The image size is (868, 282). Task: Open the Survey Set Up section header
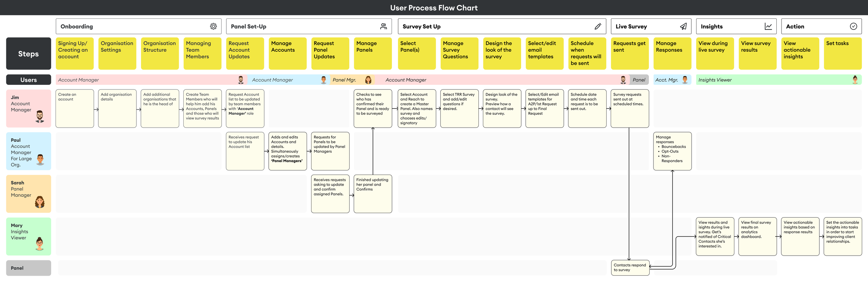pyautogui.click(x=502, y=26)
